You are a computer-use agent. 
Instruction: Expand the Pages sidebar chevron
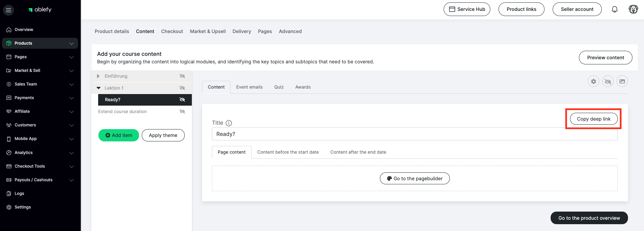[x=72, y=57]
